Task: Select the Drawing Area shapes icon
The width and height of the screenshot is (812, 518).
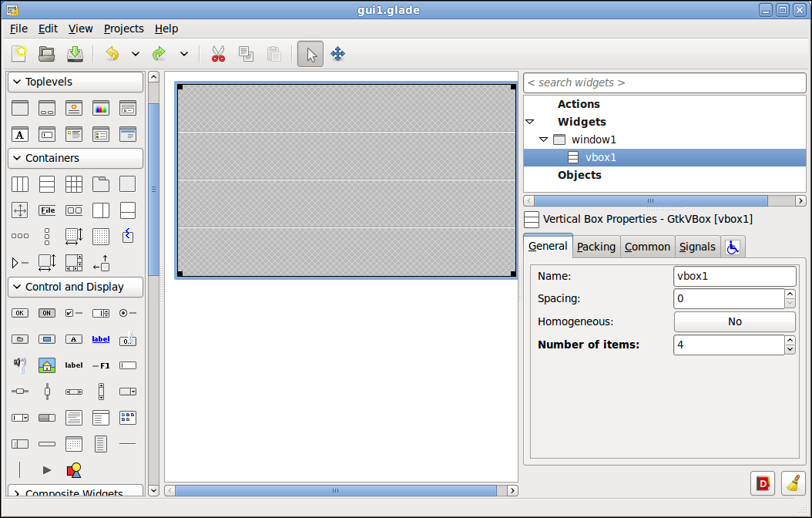Action: pyautogui.click(x=74, y=470)
